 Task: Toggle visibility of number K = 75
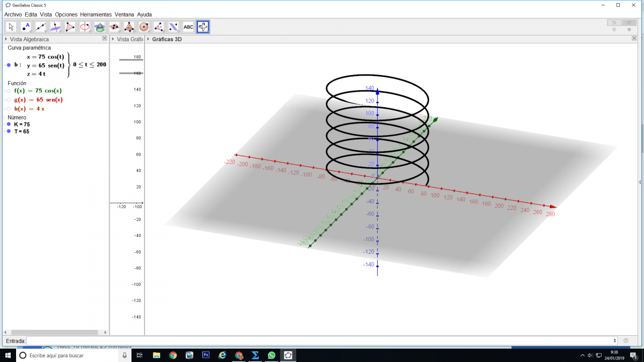coord(9,124)
